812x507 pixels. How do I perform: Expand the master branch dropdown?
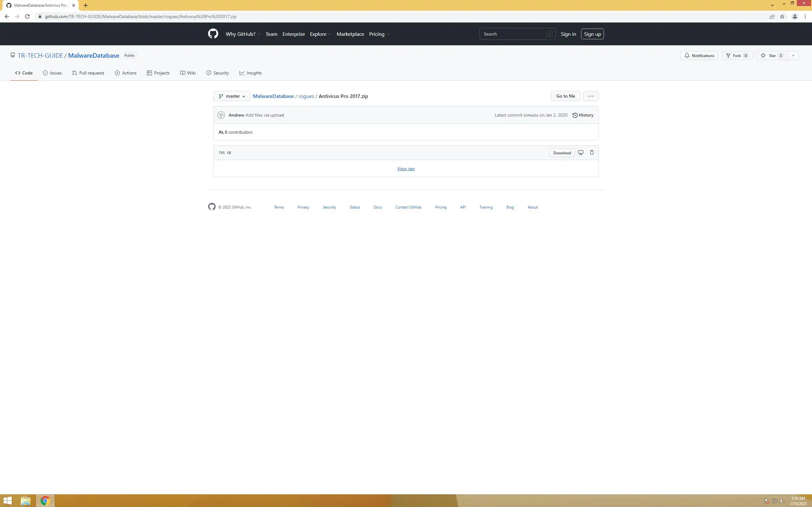[x=232, y=96]
